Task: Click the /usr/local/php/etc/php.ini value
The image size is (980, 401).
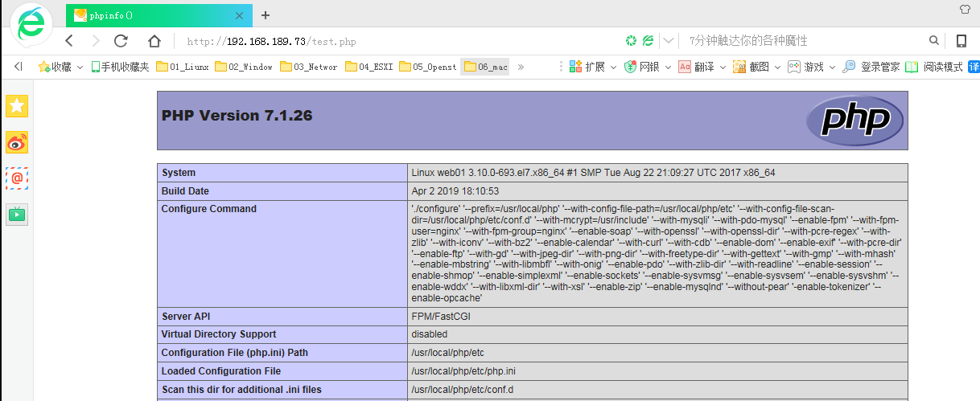Action: click(x=463, y=371)
